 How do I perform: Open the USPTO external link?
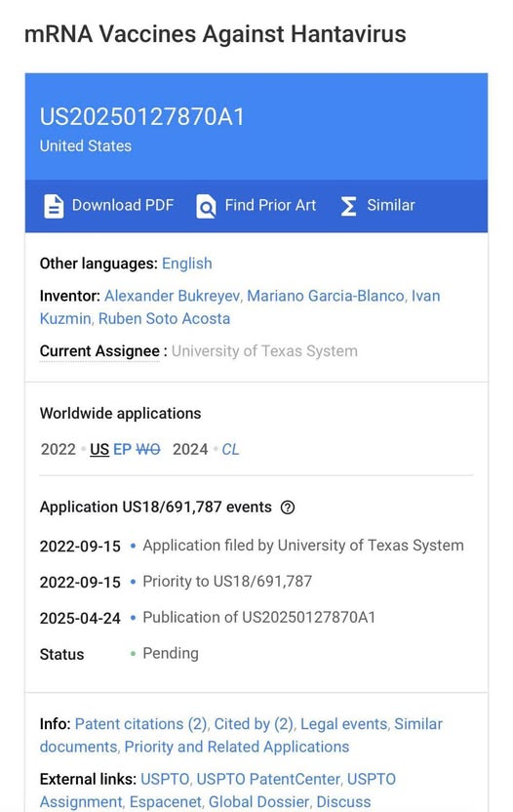click(165, 780)
